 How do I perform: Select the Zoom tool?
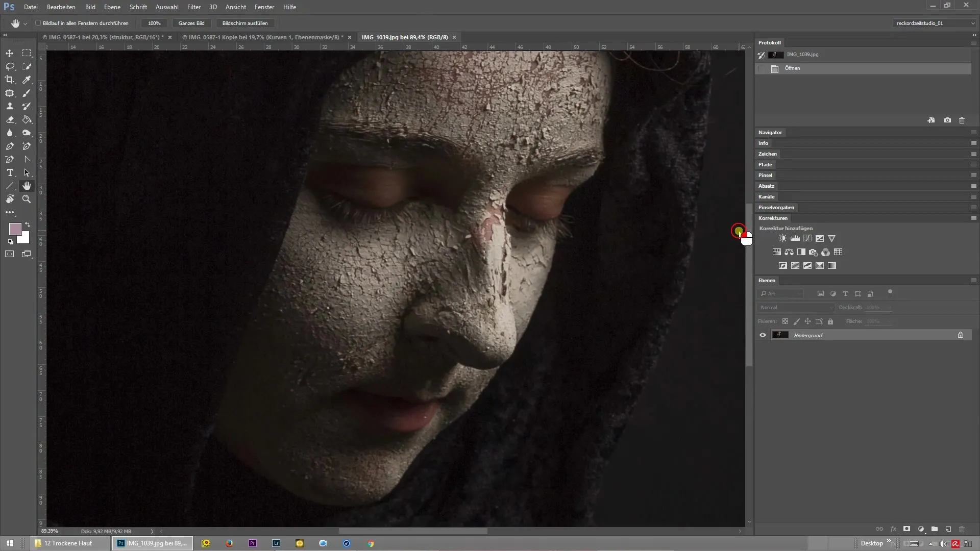click(27, 199)
